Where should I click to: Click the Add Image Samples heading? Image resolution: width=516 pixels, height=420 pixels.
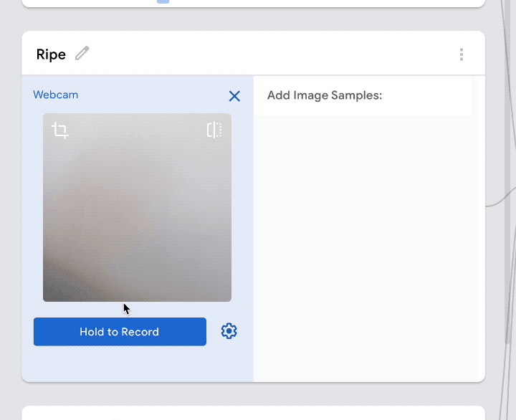click(x=325, y=95)
